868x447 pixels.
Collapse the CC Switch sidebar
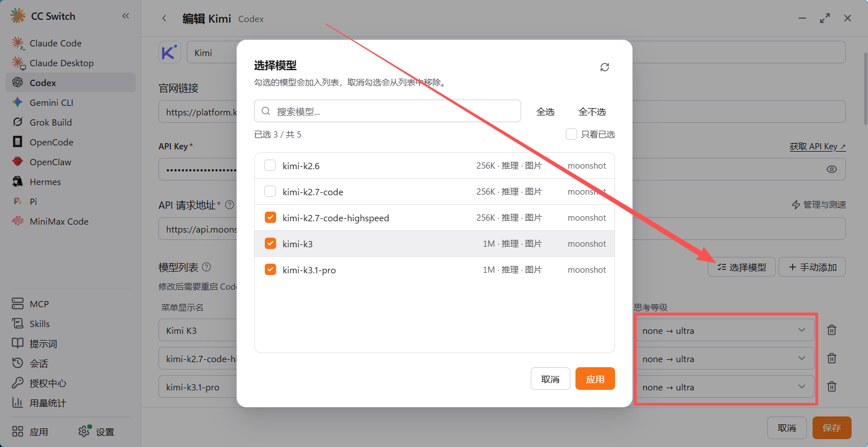point(126,16)
